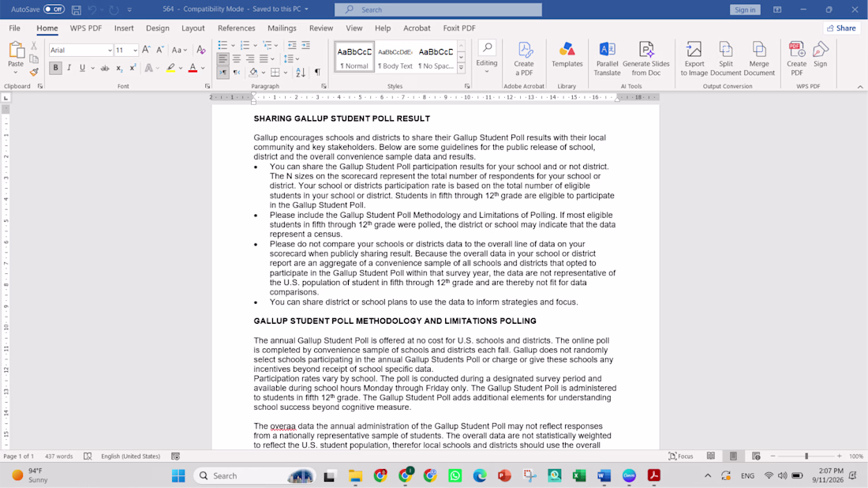Open Font dialog launcher

pyautogui.click(x=208, y=86)
